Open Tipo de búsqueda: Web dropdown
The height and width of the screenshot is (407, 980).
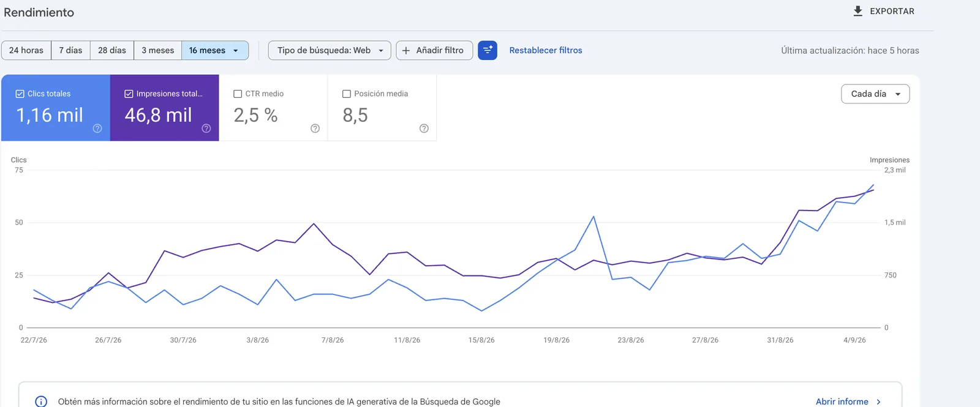click(330, 50)
